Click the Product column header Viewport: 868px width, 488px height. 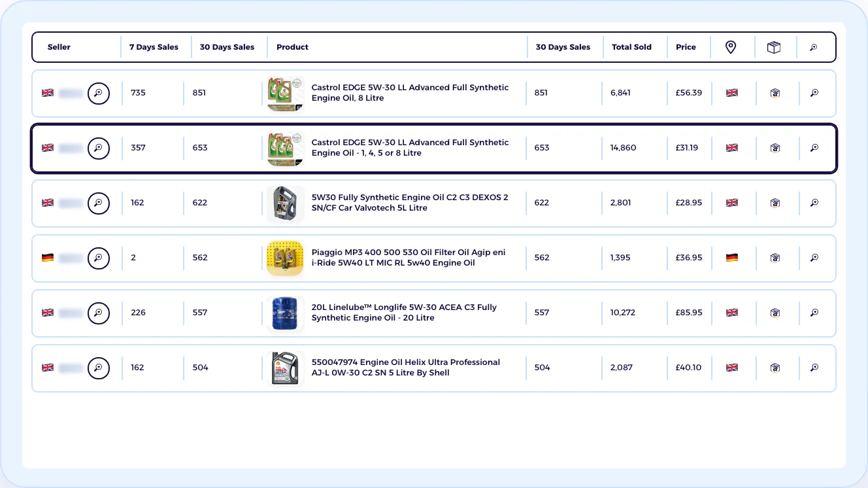tap(292, 47)
